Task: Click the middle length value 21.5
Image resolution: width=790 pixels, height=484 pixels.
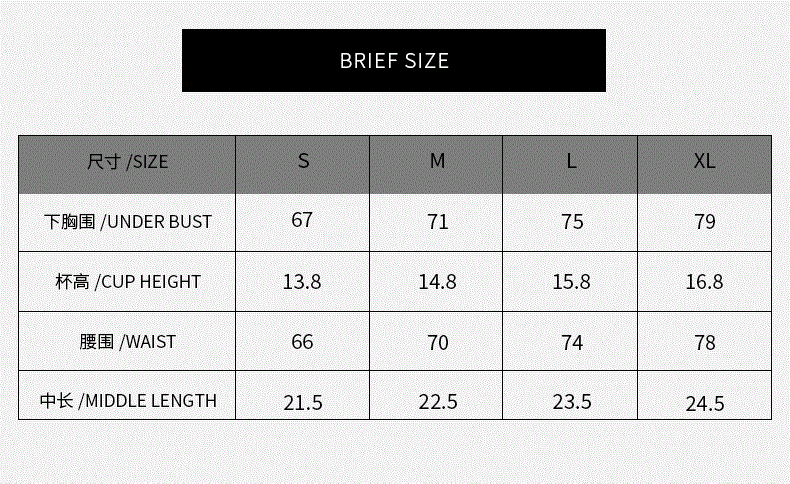Action: click(x=303, y=402)
